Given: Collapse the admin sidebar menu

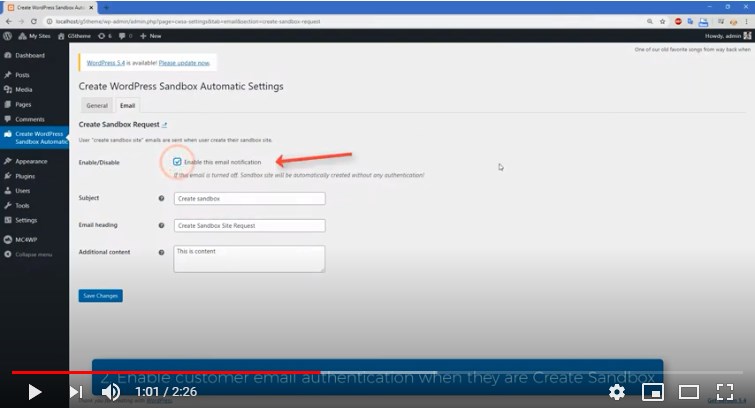Looking at the screenshot, I should 34,254.
